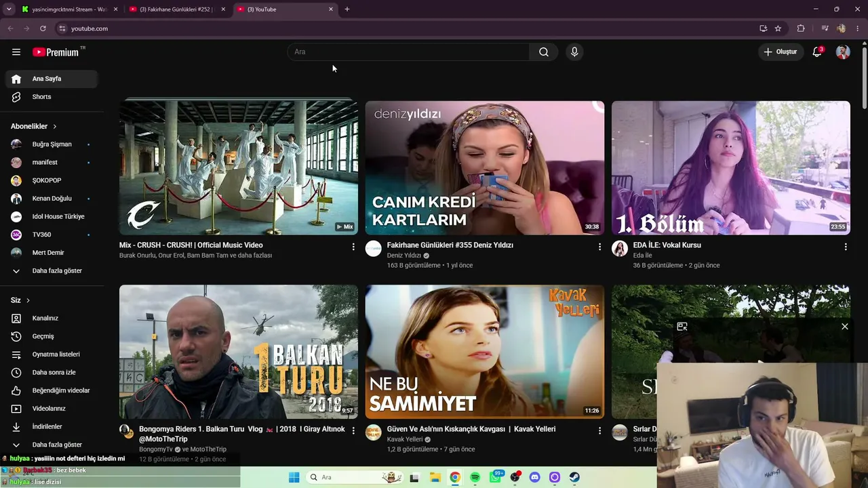Viewport: 868px width, 488px height.
Task: Open Spotify from the taskbar
Action: tap(475, 477)
